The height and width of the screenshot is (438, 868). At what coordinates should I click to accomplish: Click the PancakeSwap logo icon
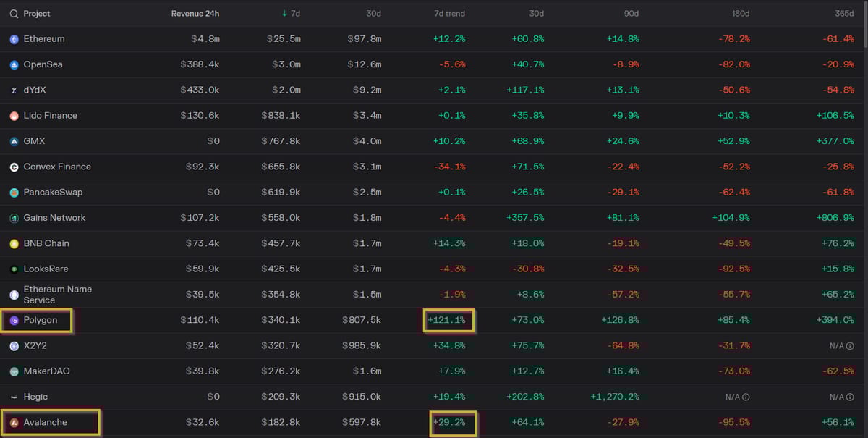coord(14,193)
